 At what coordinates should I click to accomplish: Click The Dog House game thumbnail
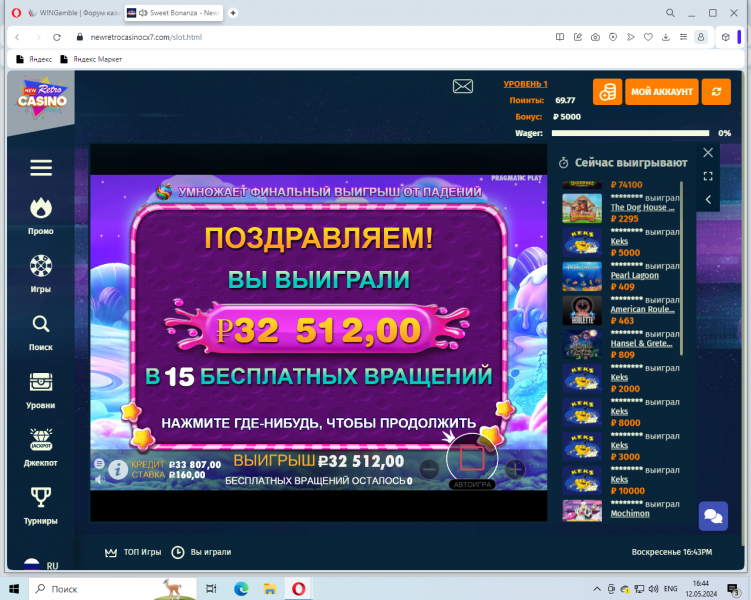582,208
